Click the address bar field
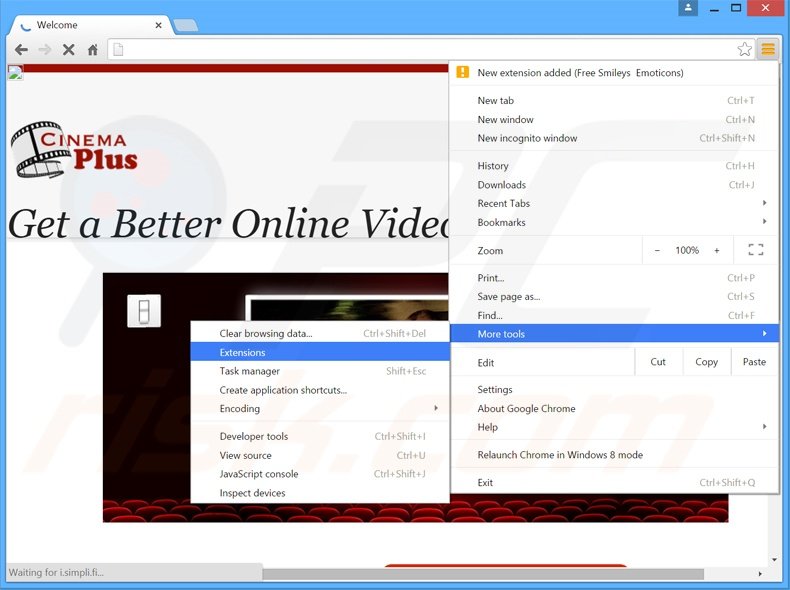Image resolution: width=790 pixels, height=590 pixels. (431, 49)
